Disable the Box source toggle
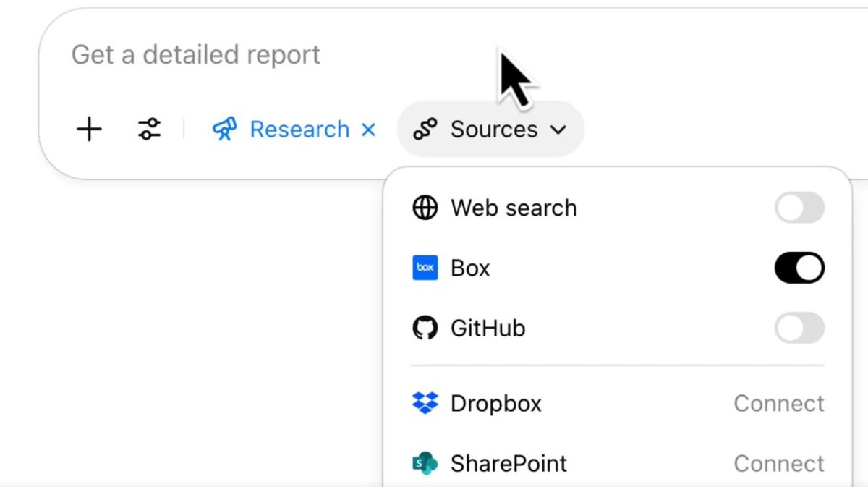 799,268
